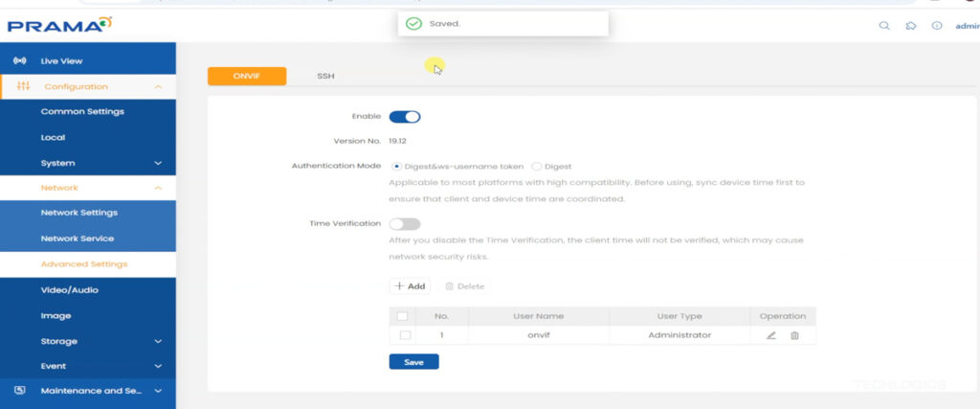Disable the ONVIF Enable switch
Screen dimensions: 980x409
pyautogui.click(x=404, y=117)
